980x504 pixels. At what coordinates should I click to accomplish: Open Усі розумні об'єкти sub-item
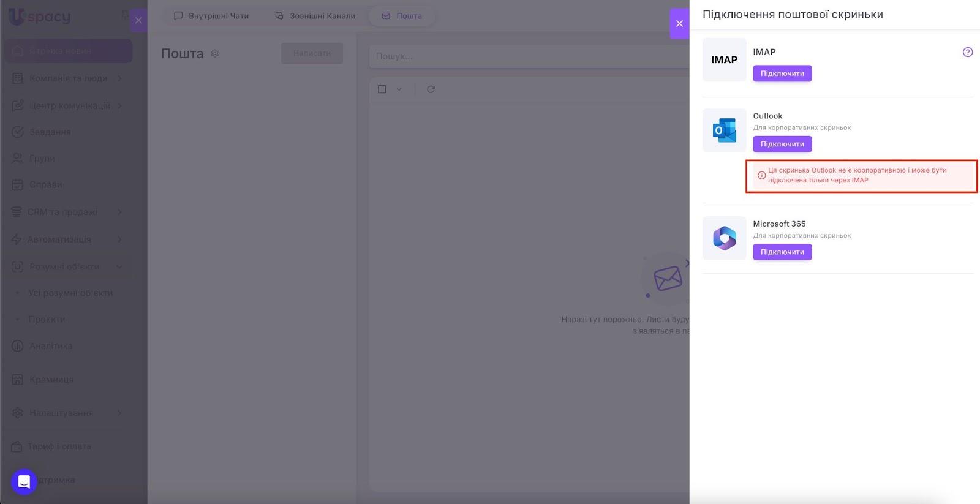70,293
